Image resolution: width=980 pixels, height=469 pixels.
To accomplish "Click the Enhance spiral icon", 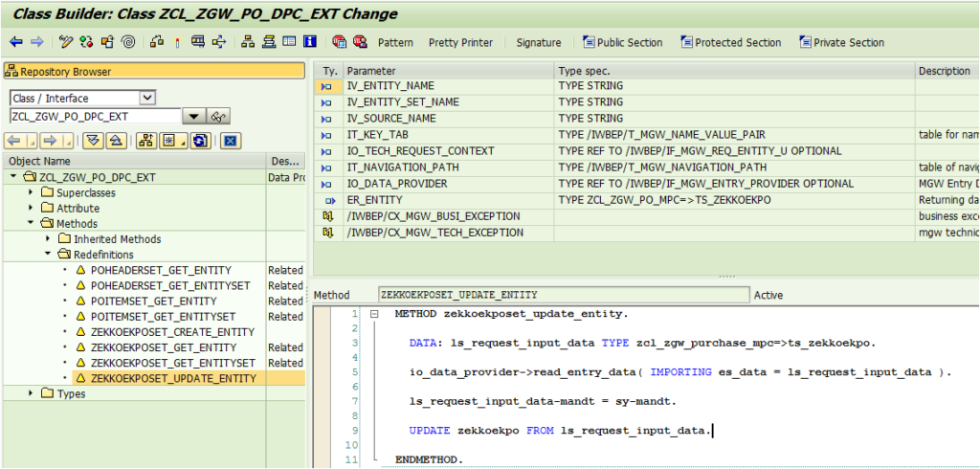I will (x=127, y=42).
